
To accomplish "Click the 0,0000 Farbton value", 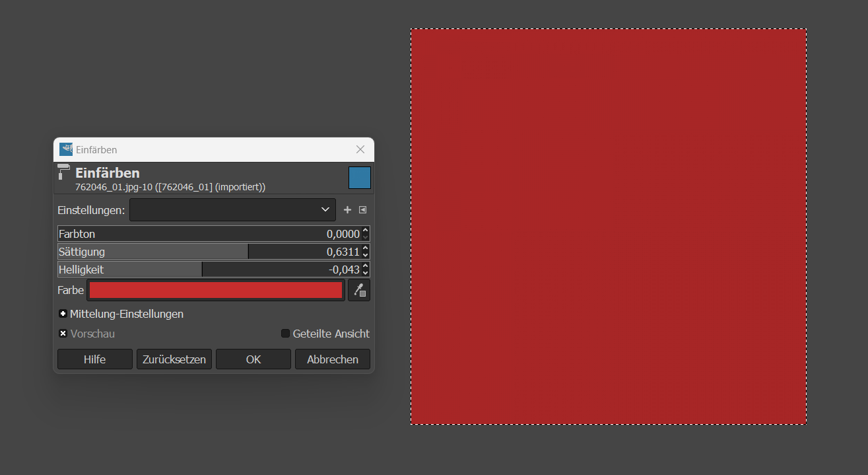I will click(343, 234).
